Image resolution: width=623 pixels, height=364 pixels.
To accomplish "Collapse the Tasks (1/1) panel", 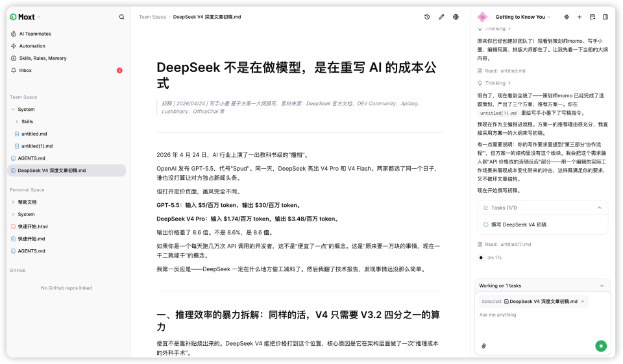I will coord(599,208).
